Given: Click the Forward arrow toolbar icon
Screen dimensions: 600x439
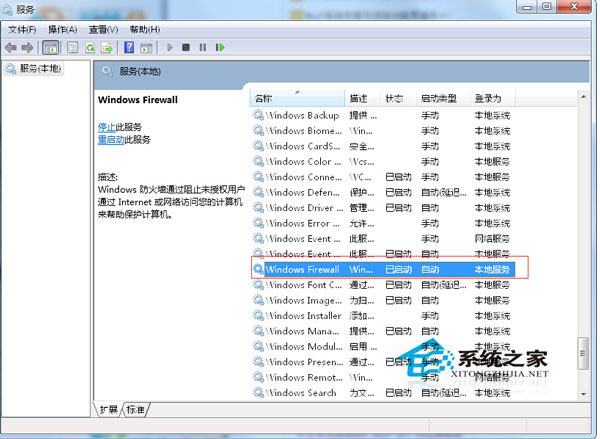Looking at the screenshot, I should [x=27, y=48].
